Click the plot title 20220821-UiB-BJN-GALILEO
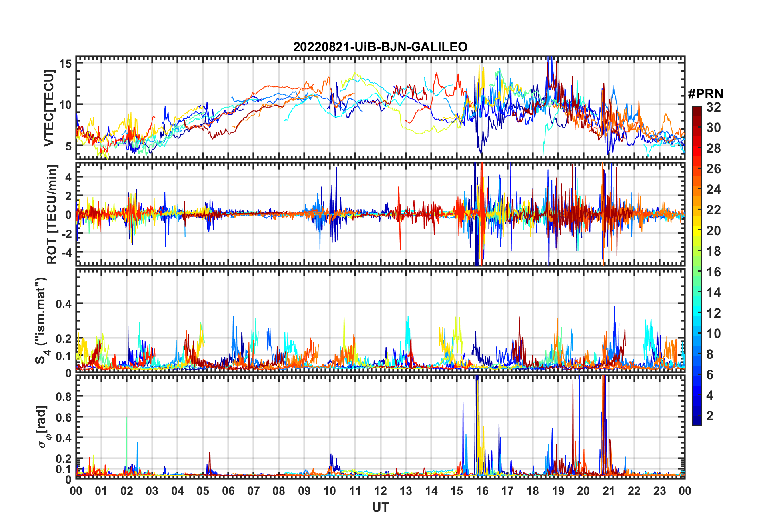Viewport: 761px width, 532px height. click(x=380, y=47)
